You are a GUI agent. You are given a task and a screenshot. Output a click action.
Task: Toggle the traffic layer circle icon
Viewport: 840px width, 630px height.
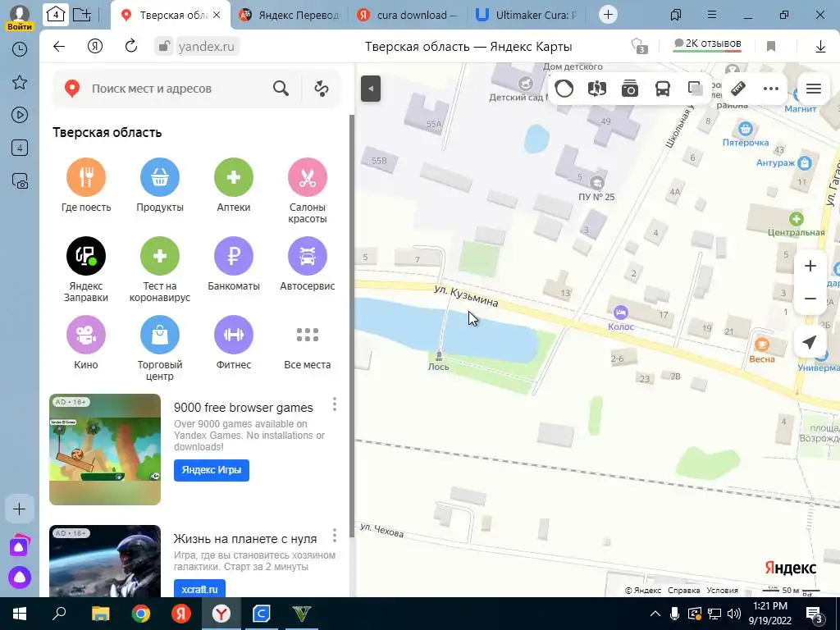coord(564,89)
